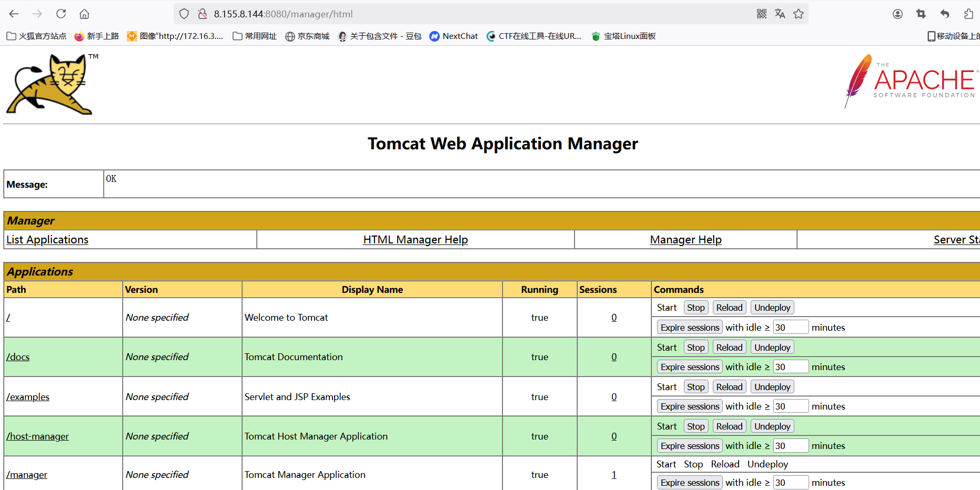Open 常用网址 bookmark folder

tap(255, 36)
